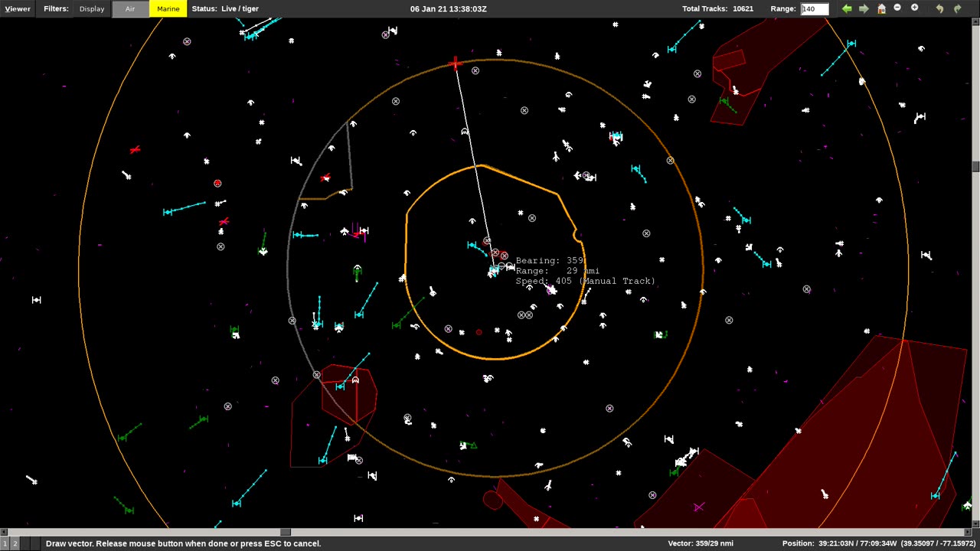Image resolution: width=980 pixels, height=551 pixels.
Task: Click the horizontal scrollbar left arrow
Action: [3, 532]
